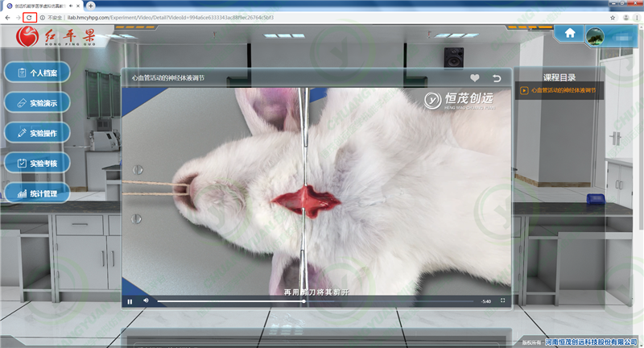644x348 pixels.
Task: Return using the back arrow in video header
Action: click(497, 77)
